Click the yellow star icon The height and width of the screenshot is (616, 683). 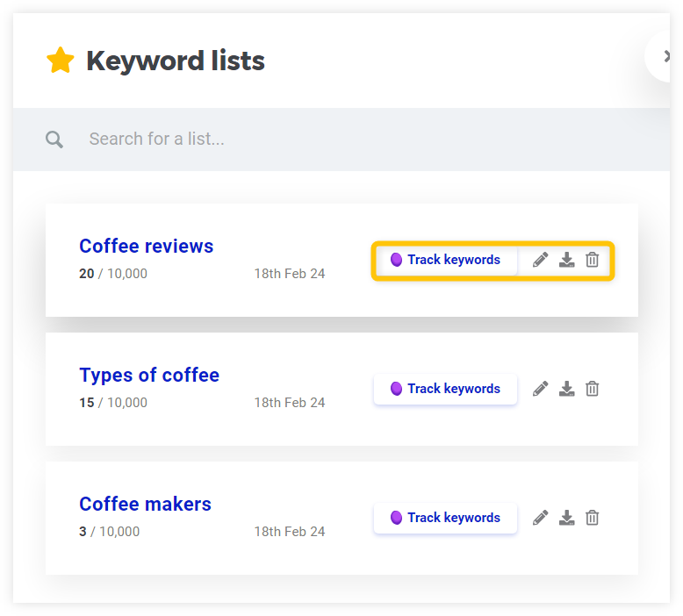61,61
